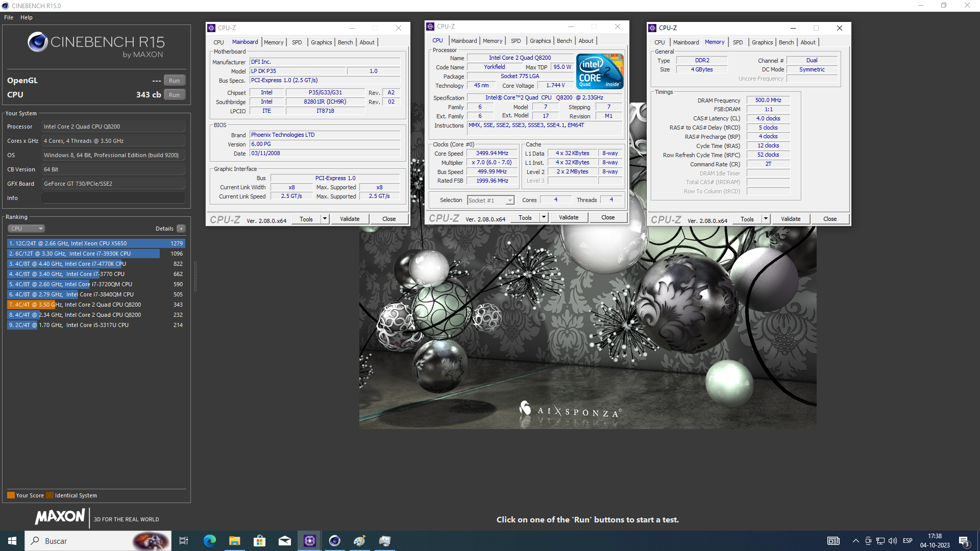980x551 pixels.
Task: Click Close in the Memory CPU-Z window
Action: 830,219
